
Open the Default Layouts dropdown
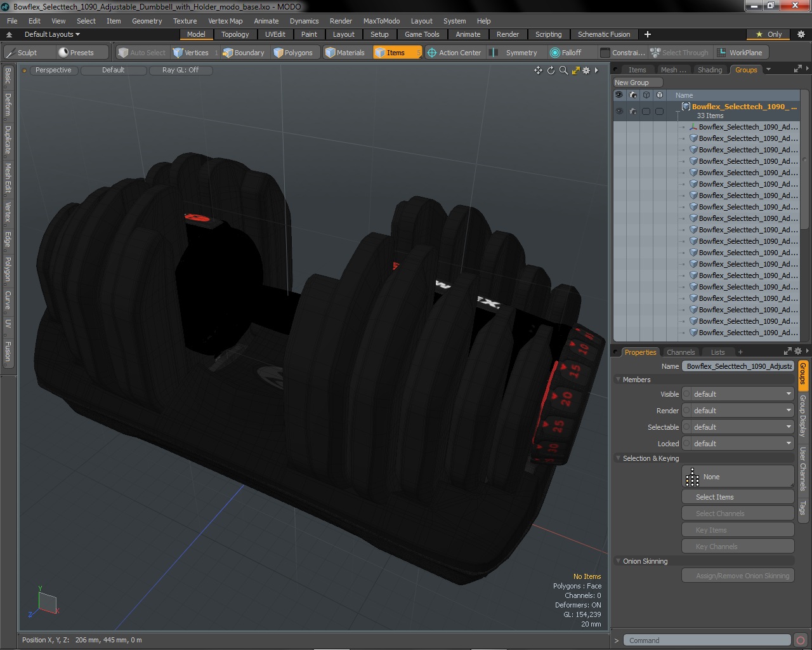[x=52, y=34]
